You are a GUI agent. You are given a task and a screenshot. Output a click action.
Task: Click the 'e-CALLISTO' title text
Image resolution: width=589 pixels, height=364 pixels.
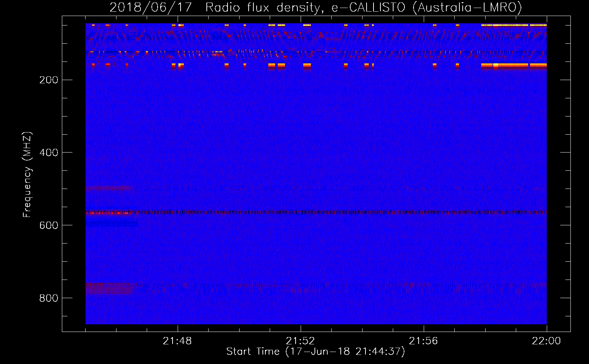[x=368, y=8]
